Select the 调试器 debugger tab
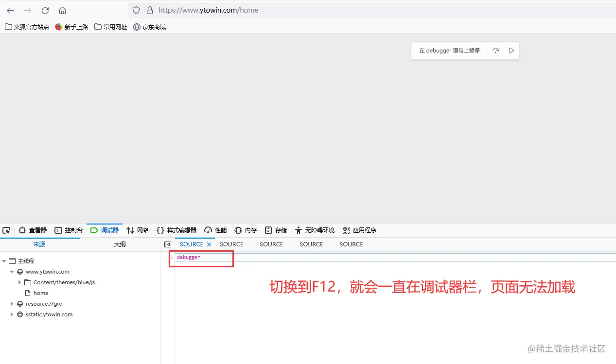616x364 pixels. pos(105,230)
